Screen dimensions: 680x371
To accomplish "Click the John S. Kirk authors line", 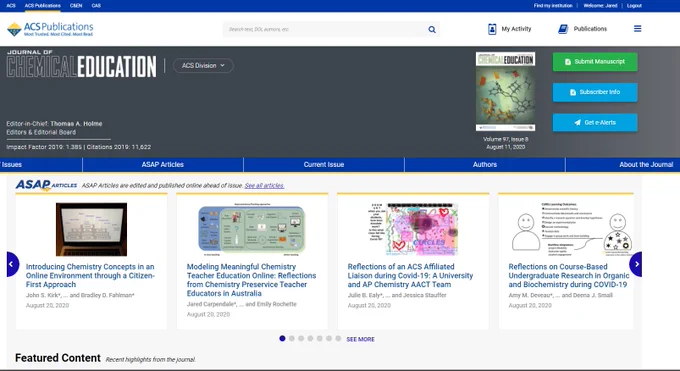I will pos(80,295).
